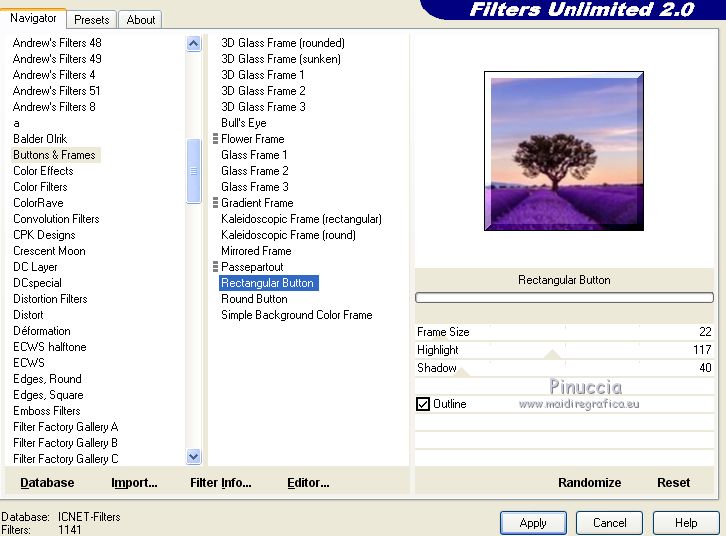
Task: Choose 3D Glass Frame (rounded) filter
Action: [x=283, y=43]
